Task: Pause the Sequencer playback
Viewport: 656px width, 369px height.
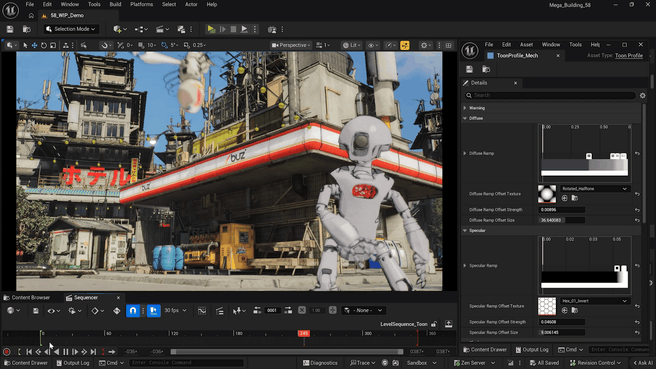Action: [x=66, y=352]
